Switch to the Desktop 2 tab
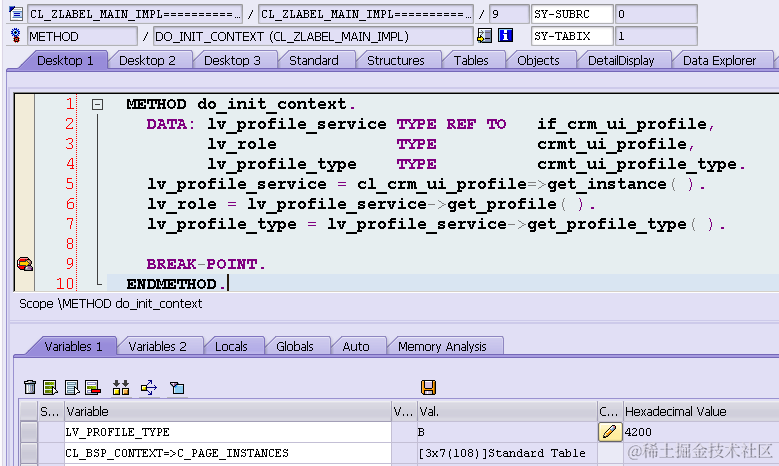The image size is (779, 466). (148, 60)
